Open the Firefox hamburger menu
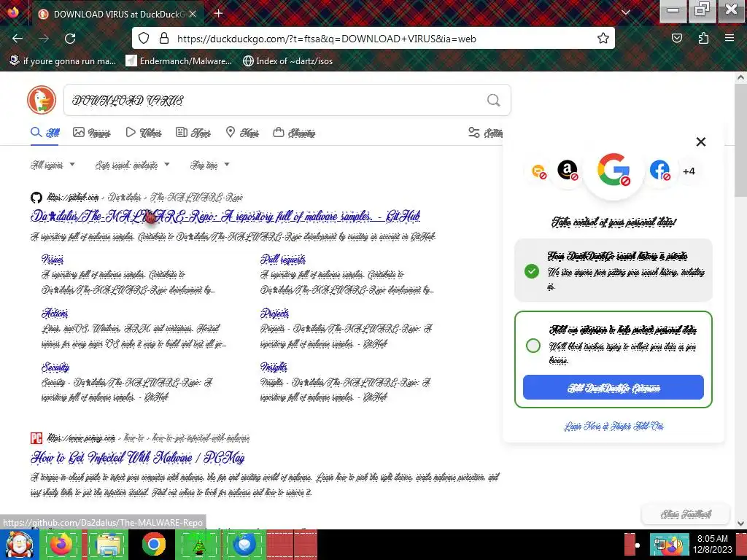The height and width of the screenshot is (560, 747). 729,39
